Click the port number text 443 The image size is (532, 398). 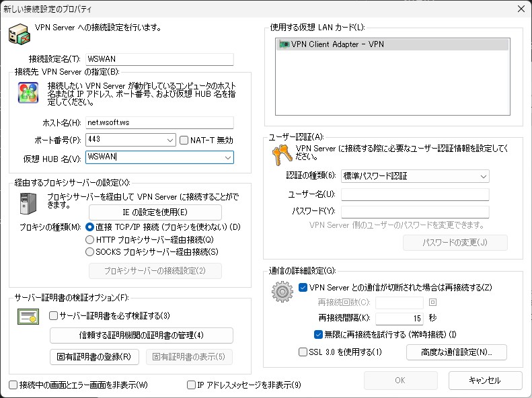point(94,139)
